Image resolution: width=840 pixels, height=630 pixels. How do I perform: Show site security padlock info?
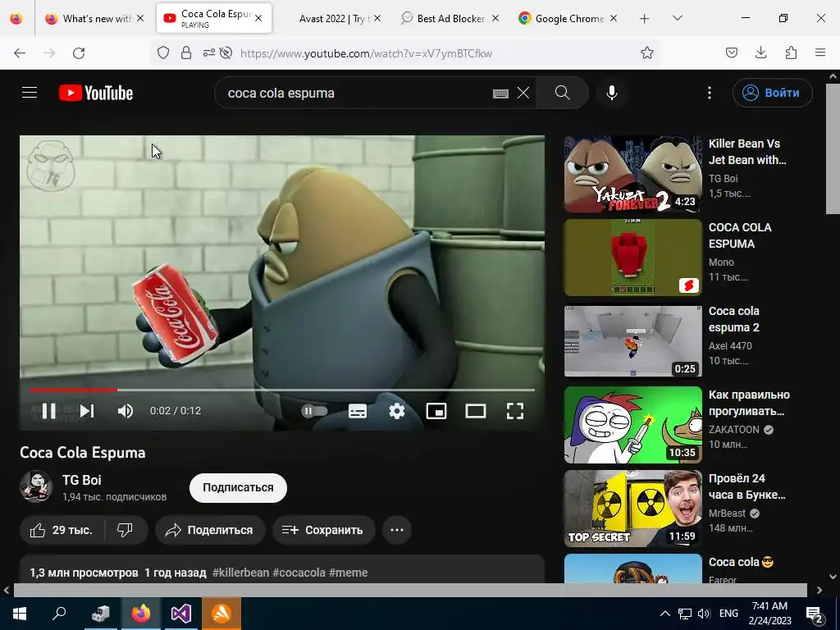(186, 52)
